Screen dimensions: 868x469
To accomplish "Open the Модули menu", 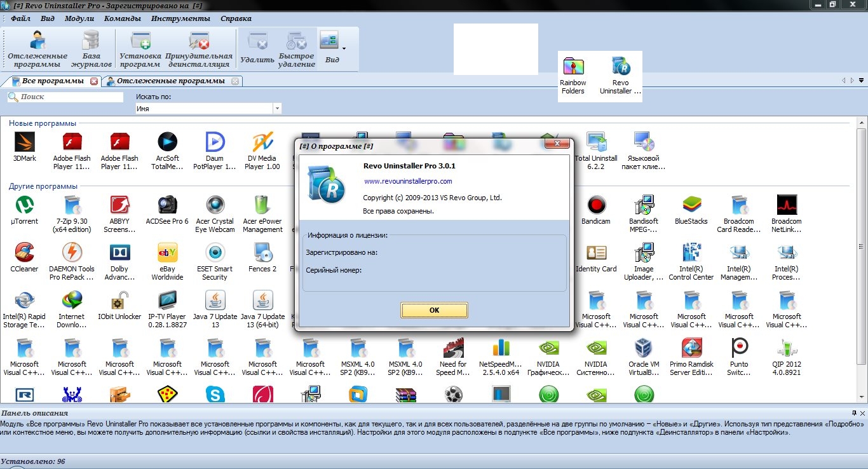I will tap(79, 18).
